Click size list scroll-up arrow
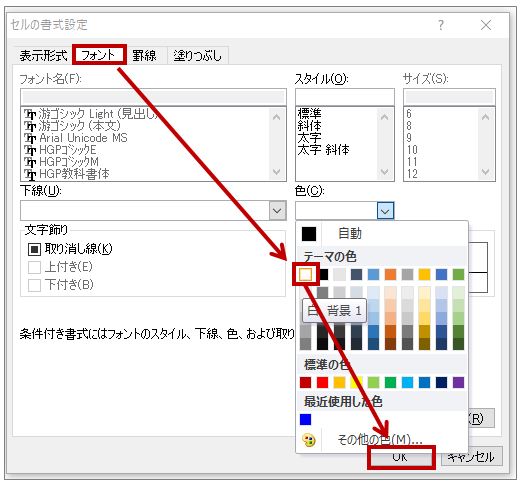The image size is (524, 485). point(486,117)
